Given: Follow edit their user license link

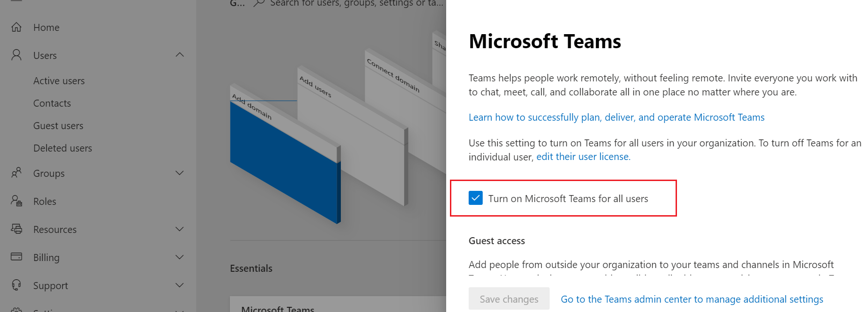Looking at the screenshot, I should (583, 157).
